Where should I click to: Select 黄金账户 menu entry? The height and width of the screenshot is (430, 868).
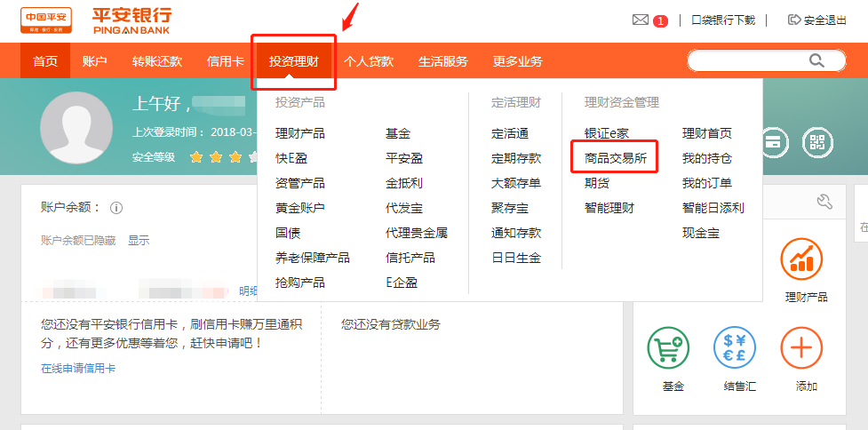point(300,208)
